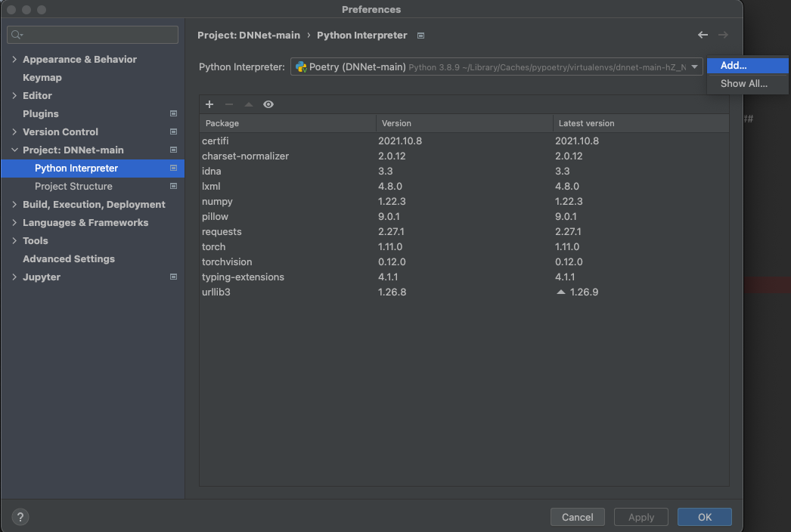This screenshot has width=791, height=532.
Task: Sort by the Latest version column header
Action: 641,123
